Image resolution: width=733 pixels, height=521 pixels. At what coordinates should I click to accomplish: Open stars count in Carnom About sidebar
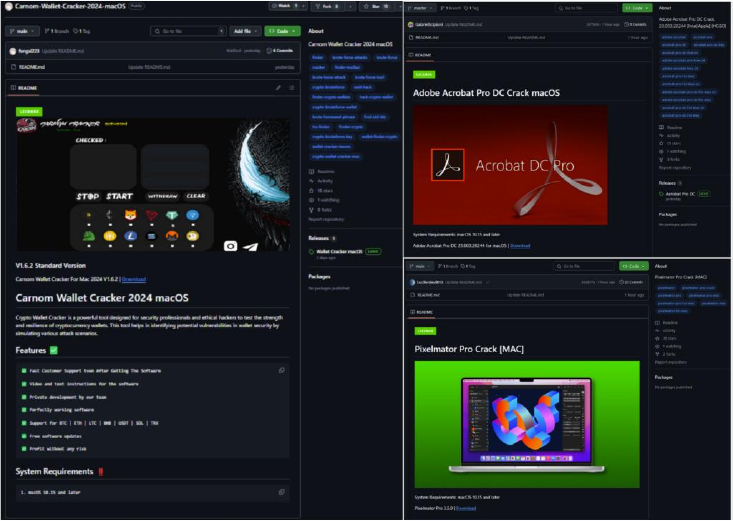coord(321,190)
